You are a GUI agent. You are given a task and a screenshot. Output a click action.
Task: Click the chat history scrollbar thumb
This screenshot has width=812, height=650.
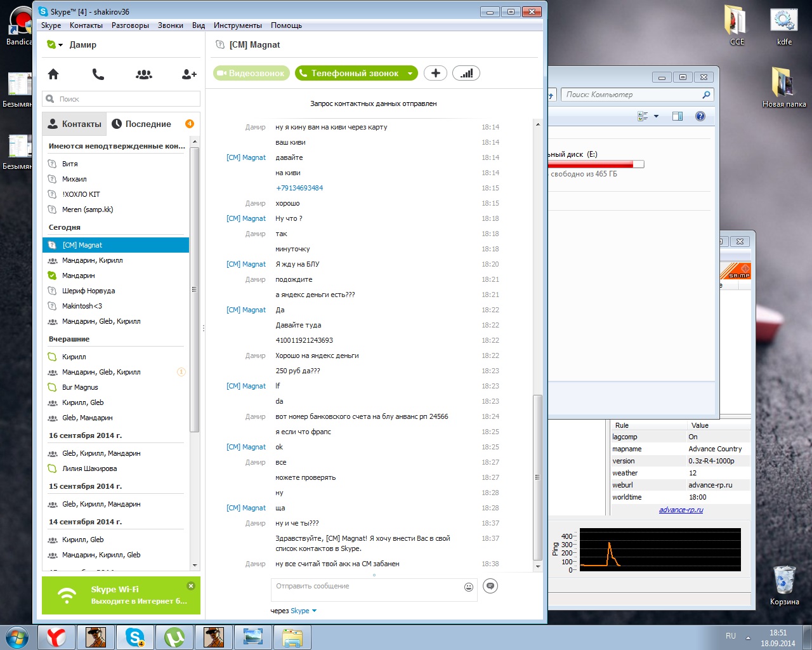(x=537, y=476)
